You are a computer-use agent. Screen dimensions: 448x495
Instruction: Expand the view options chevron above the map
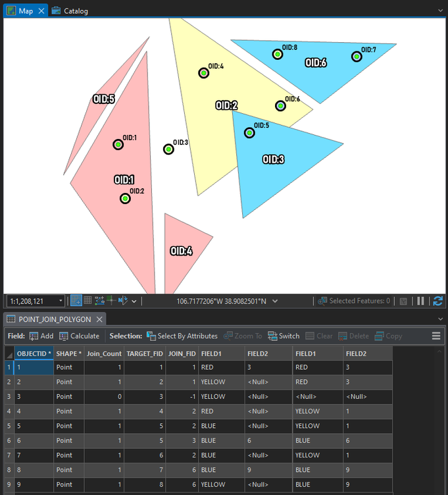[440, 11]
